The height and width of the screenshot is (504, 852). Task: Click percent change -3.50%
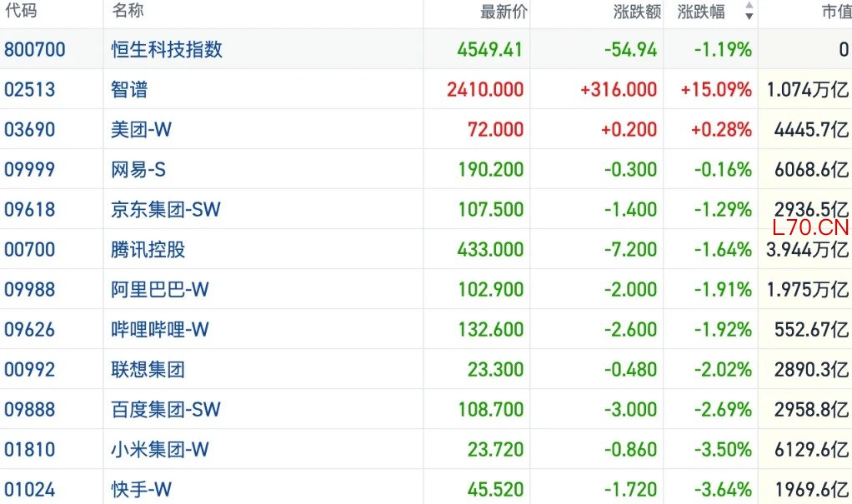(724, 450)
